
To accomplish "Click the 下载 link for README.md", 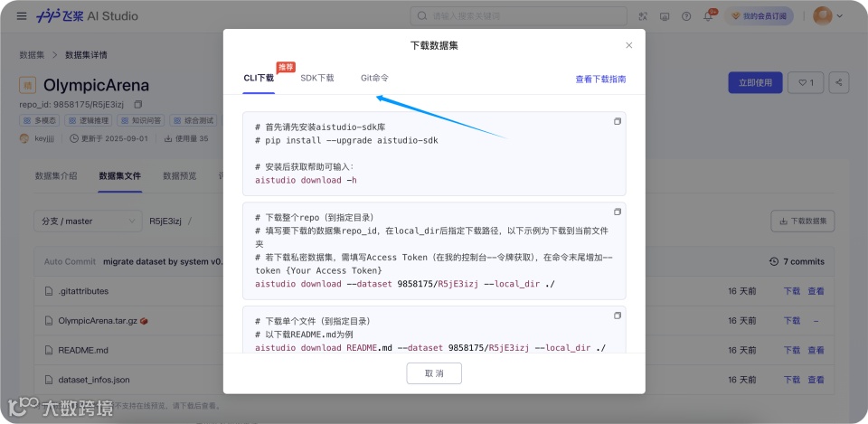I will 792,351.
